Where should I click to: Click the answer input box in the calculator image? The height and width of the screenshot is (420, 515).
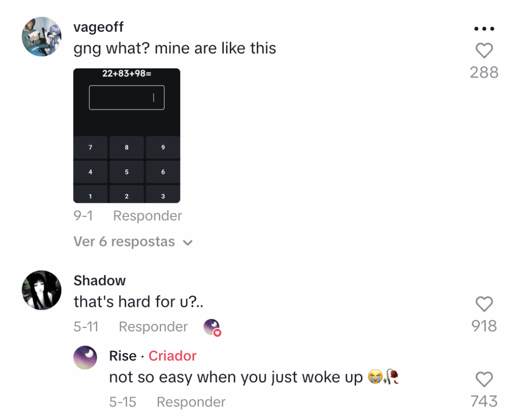[x=127, y=98]
